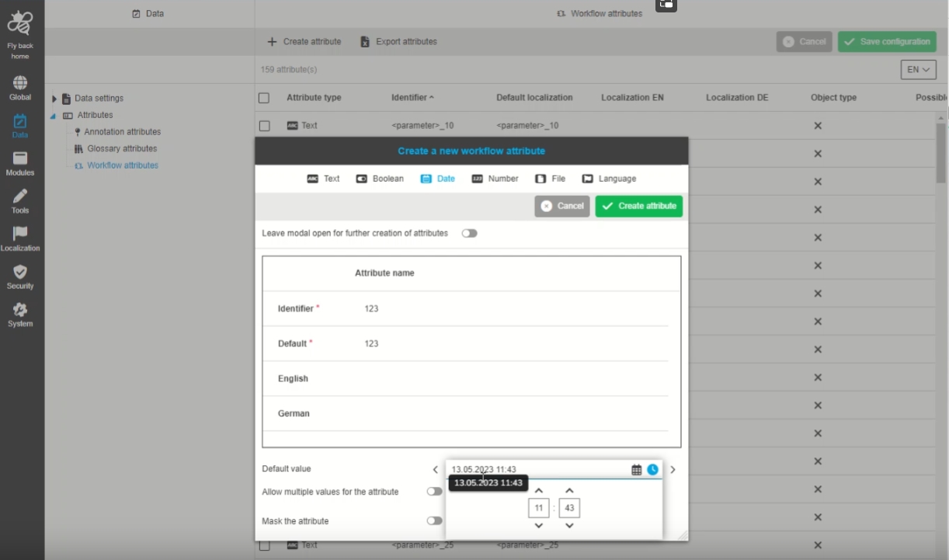Image resolution: width=949 pixels, height=560 pixels.
Task: Check the select-all checkbox in table header
Action: [264, 98]
